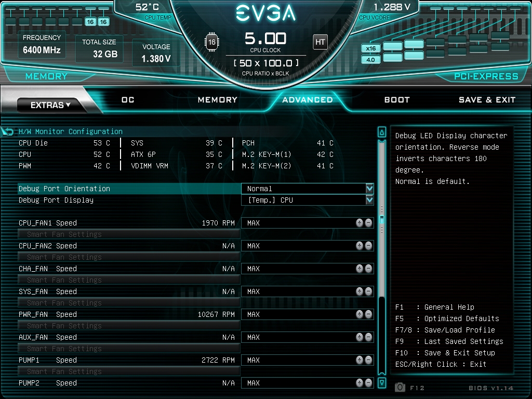
Task: Go to the BOOT tab
Action: (x=397, y=100)
